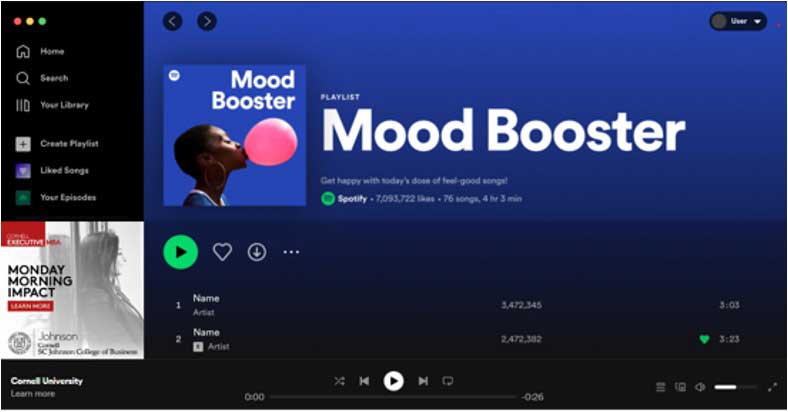The width and height of the screenshot is (788, 412).
Task: Navigate forward with the right chevron
Action: click(207, 21)
